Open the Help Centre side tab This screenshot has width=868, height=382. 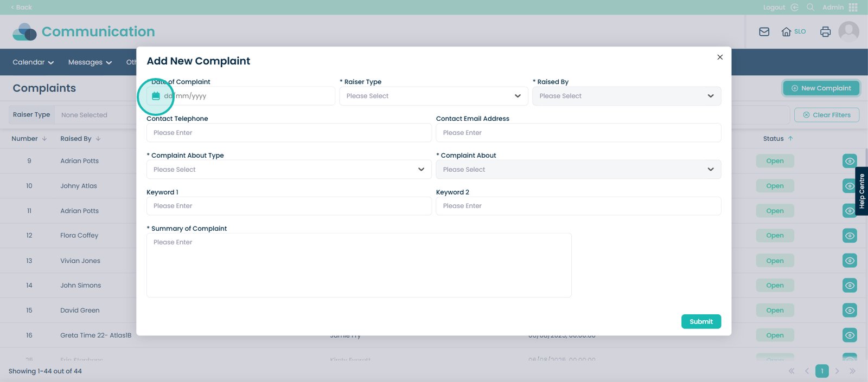pos(861,191)
